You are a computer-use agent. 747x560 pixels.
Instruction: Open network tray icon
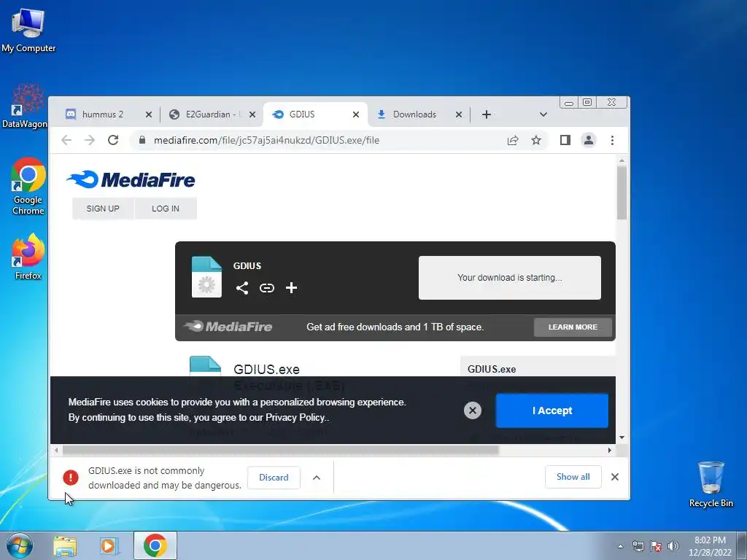638,546
